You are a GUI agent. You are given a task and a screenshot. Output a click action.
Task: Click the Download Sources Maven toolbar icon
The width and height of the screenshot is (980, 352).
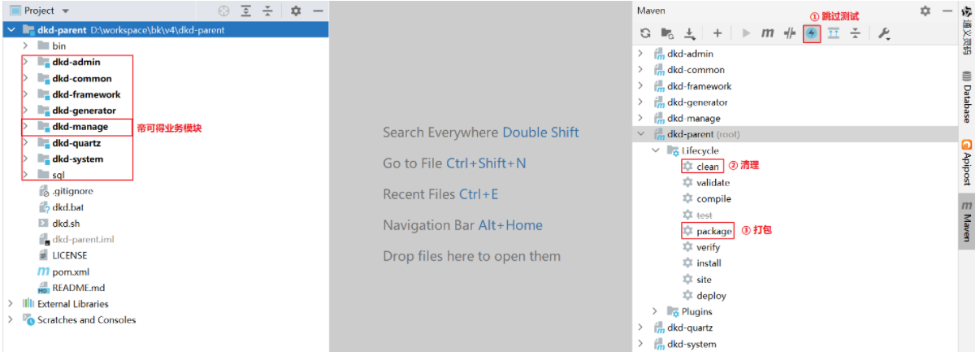pos(690,33)
